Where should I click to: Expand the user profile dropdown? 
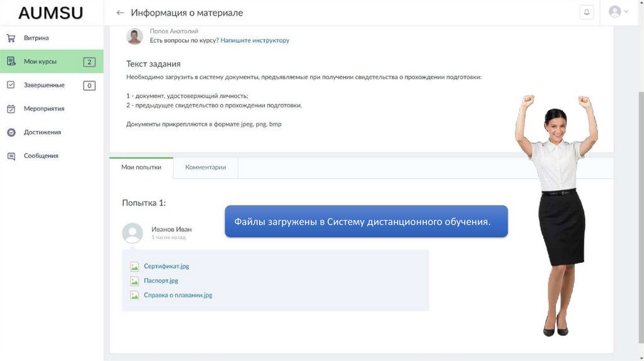coord(618,12)
